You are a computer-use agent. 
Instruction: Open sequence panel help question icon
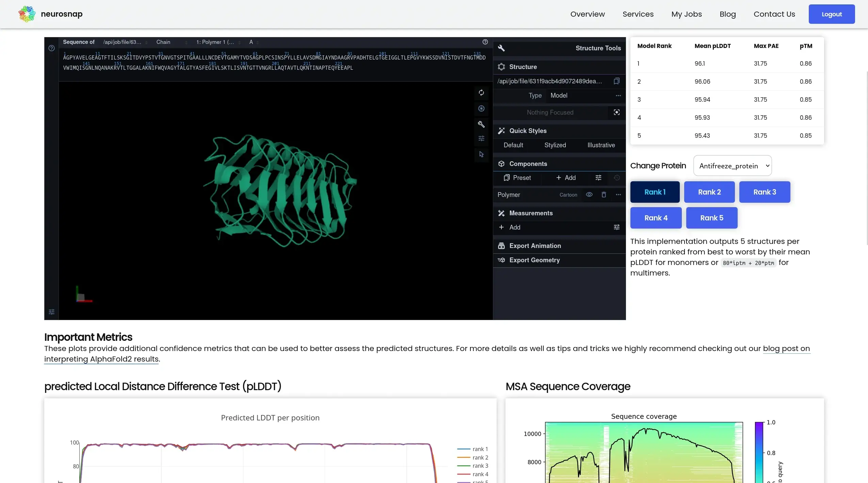tap(485, 42)
